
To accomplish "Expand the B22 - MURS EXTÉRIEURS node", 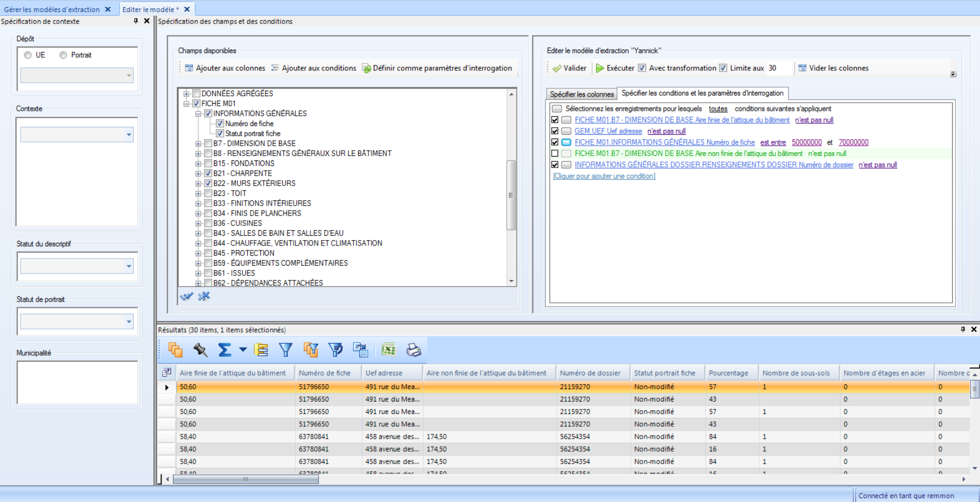I will pyautogui.click(x=199, y=183).
